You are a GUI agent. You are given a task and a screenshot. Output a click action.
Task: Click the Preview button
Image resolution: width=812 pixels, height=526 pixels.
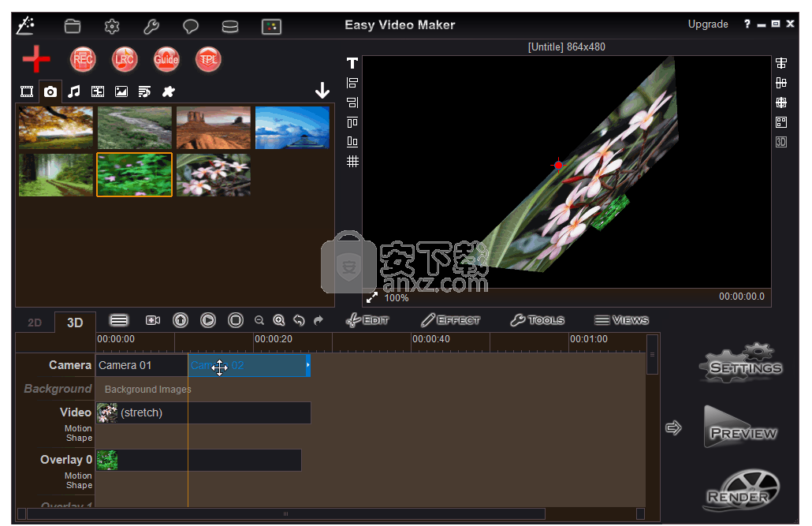tap(741, 427)
